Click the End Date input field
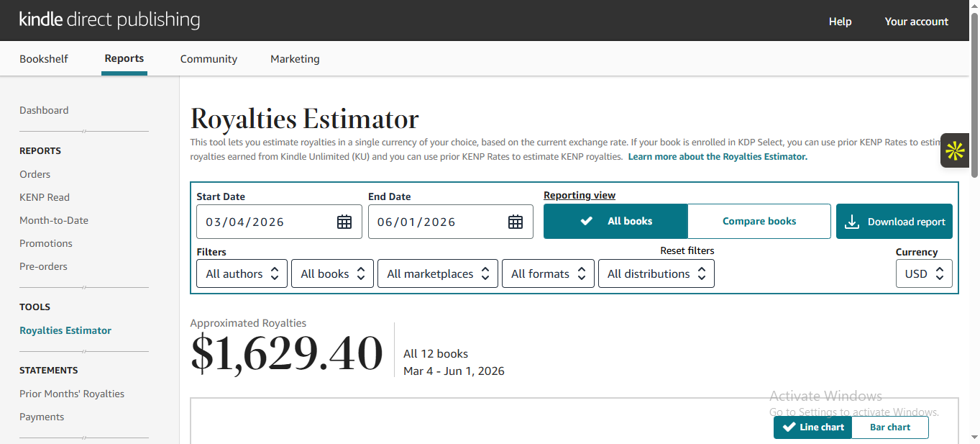Viewport: 980px width, 444px height. click(451, 222)
